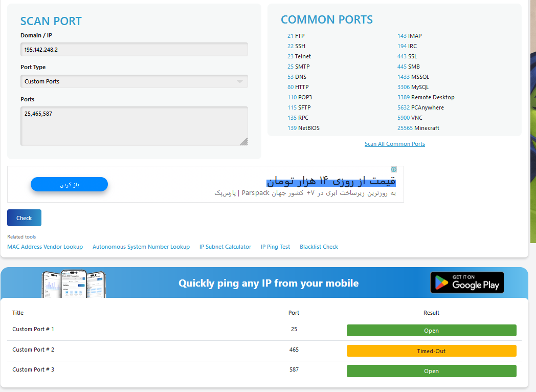Click the Timed-Out result for port 465
The width and height of the screenshot is (536, 392).
(431, 351)
